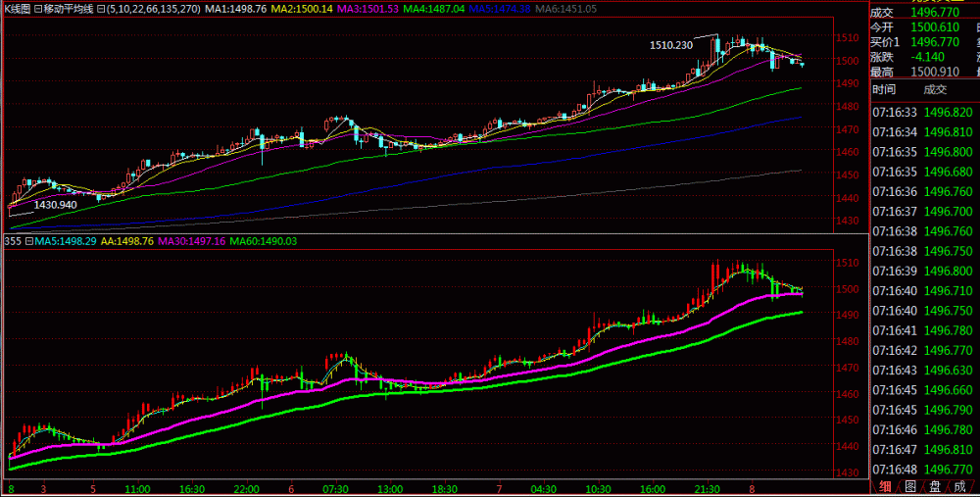Toggle the small box icon beside 355
Image resolution: width=980 pixels, height=497 pixels.
click(x=28, y=241)
